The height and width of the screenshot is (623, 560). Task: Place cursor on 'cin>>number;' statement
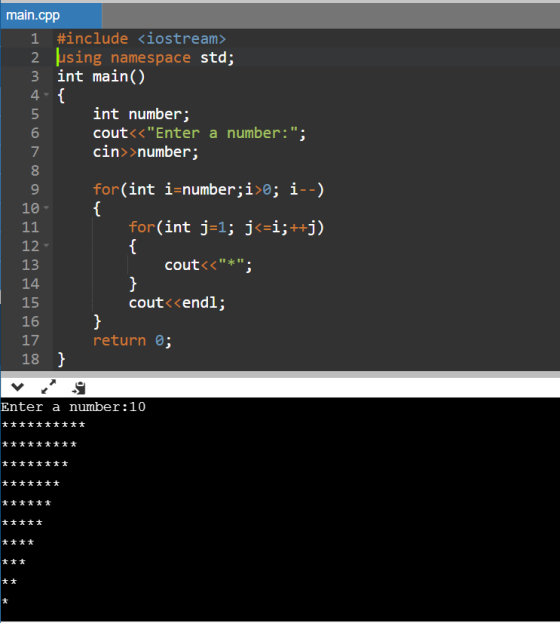click(145, 152)
